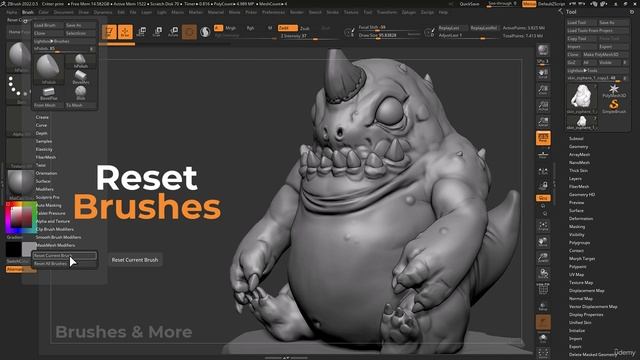Viewport: 640px width, 360px height.
Task: Toggle the Gizmo 3D icon
Action: [x=189, y=32]
